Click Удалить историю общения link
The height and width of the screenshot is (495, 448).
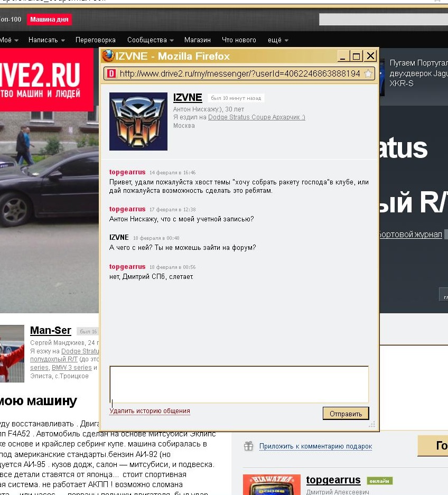(x=150, y=410)
